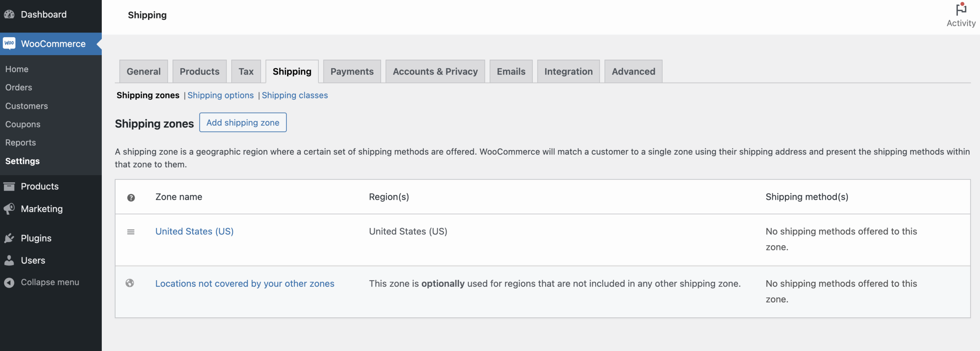Open Shipping classes settings
This screenshot has height=351, width=980.
(294, 95)
